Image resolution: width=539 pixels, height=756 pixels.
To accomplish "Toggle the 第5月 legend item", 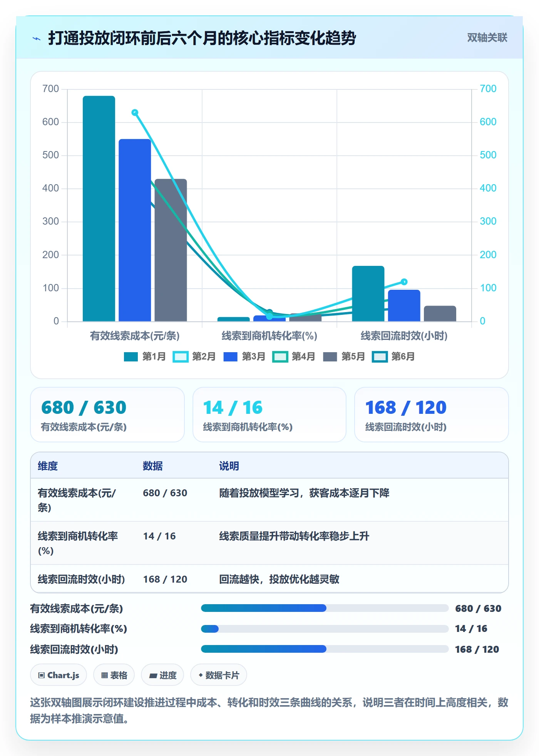I will [x=344, y=357].
